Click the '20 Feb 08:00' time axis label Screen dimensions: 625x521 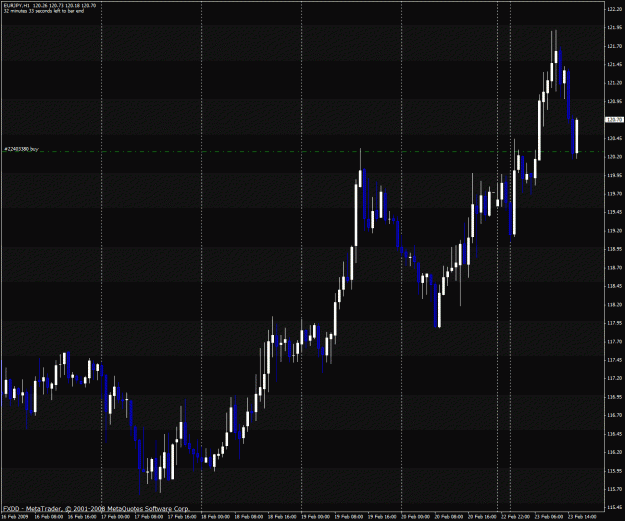(x=449, y=517)
